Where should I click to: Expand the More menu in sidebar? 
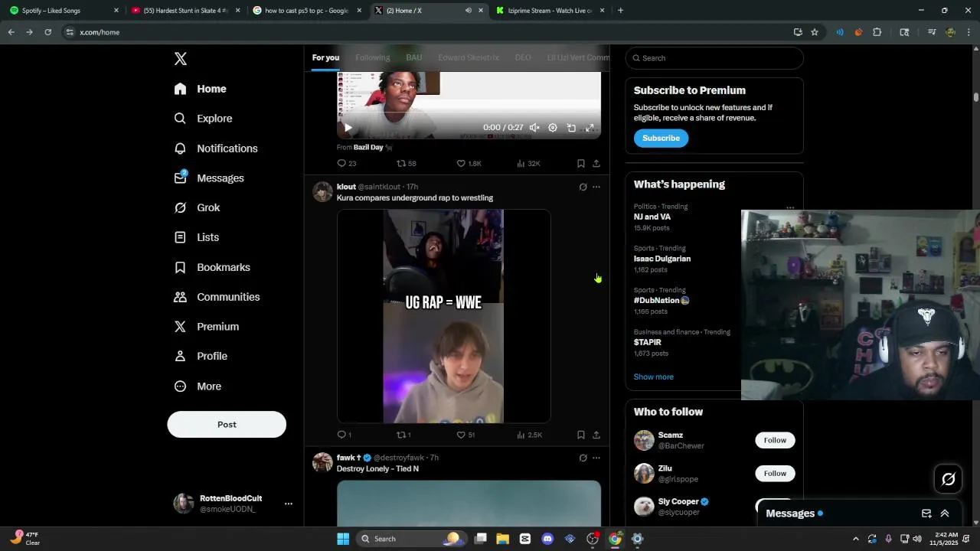[198, 386]
